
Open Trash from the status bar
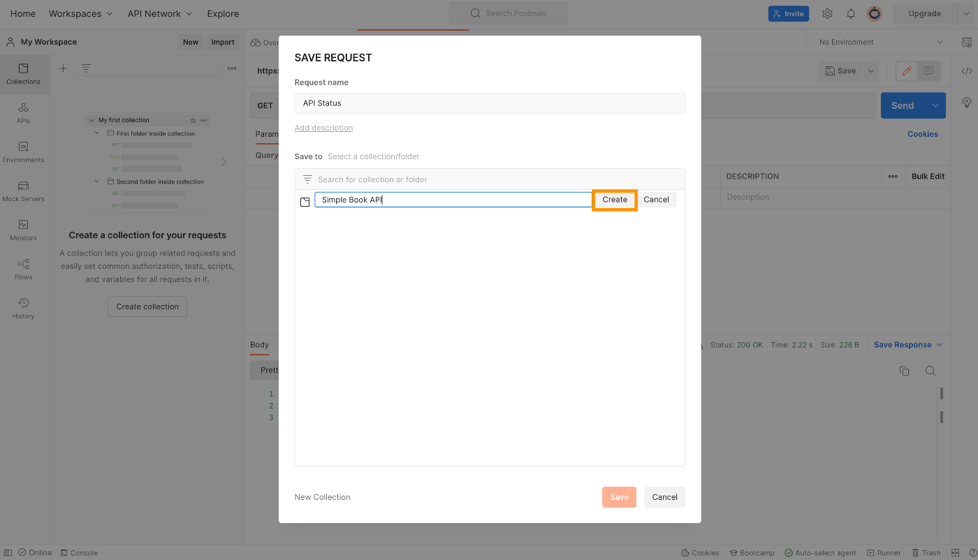pyautogui.click(x=926, y=552)
